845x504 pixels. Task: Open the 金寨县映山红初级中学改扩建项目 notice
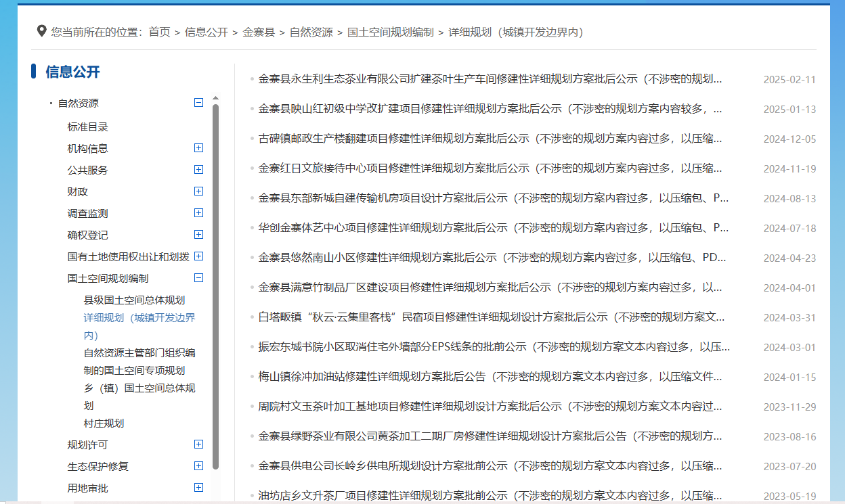tap(490, 109)
